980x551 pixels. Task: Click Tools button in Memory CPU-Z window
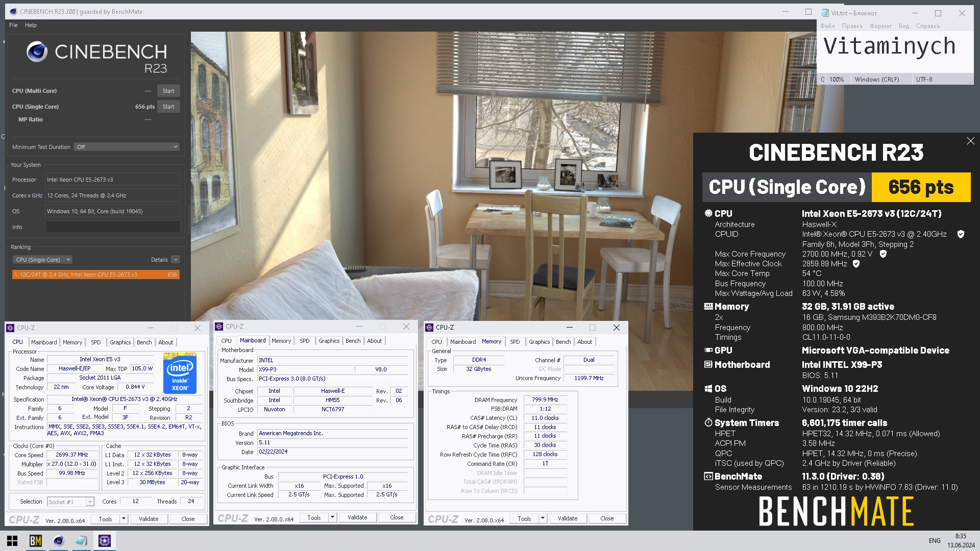524,518
